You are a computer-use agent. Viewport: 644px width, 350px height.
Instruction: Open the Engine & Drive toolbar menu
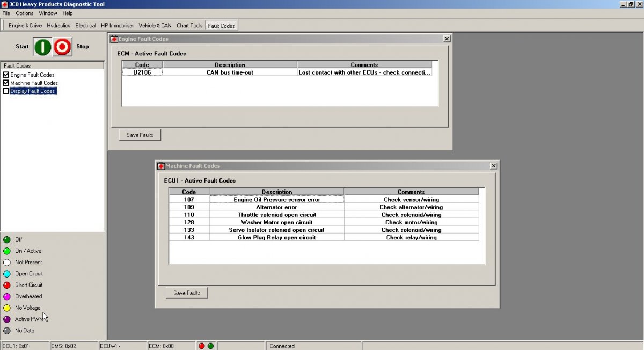(25, 25)
